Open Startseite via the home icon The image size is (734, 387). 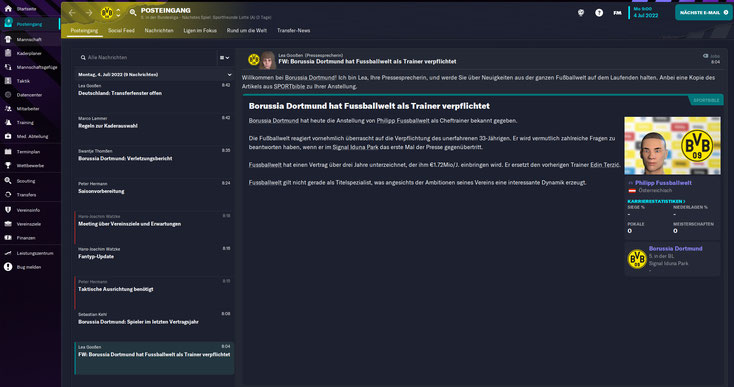coord(8,8)
